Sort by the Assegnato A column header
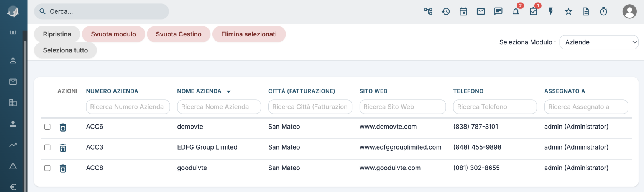This screenshot has width=644, height=192. (565, 91)
